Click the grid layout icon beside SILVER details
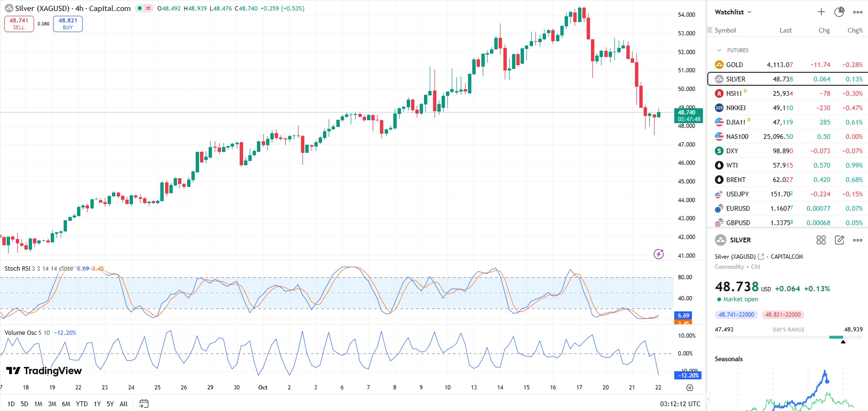The width and height of the screenshot is (868, 411). pyautogui.click(x=821, y=240)
